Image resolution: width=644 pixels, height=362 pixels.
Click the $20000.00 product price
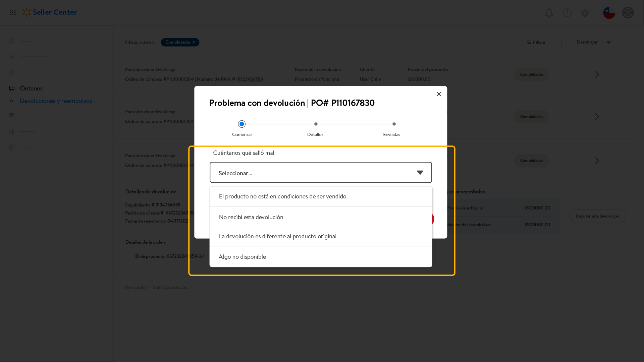point(419,79)
